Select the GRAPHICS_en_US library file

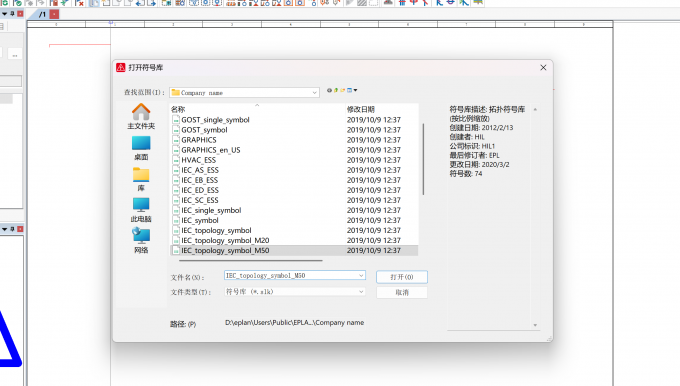click(211, 150)
